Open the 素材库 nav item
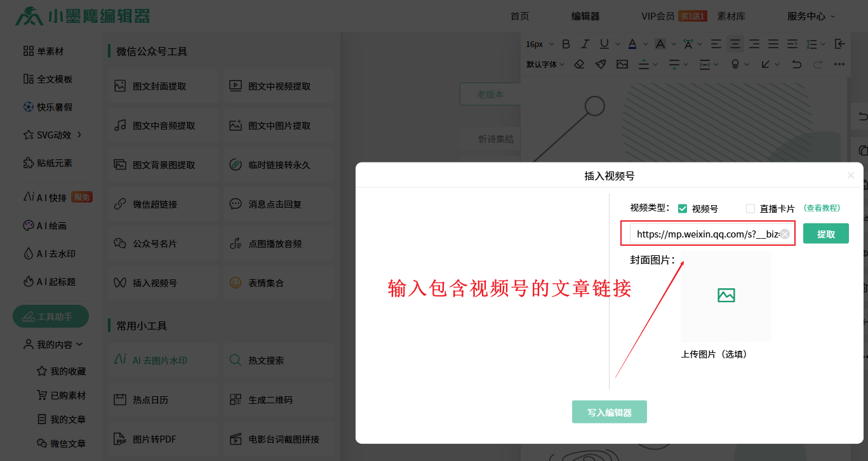868x461 pixels. click(x=731, y=17)
